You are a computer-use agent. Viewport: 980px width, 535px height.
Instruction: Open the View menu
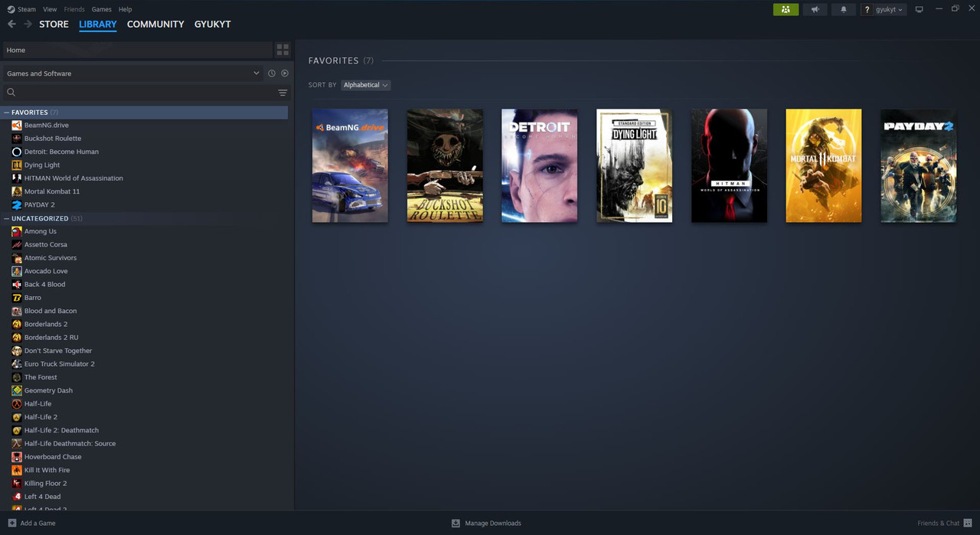50,9
